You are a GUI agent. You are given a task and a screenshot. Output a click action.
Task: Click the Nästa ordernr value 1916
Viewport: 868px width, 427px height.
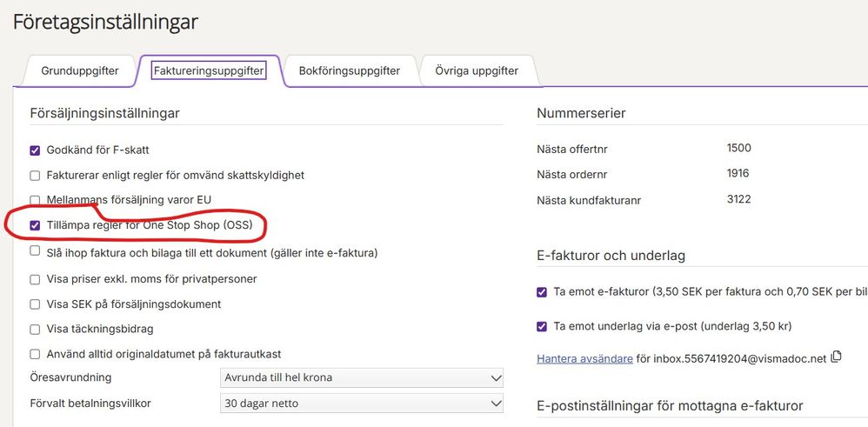(738, 173)
